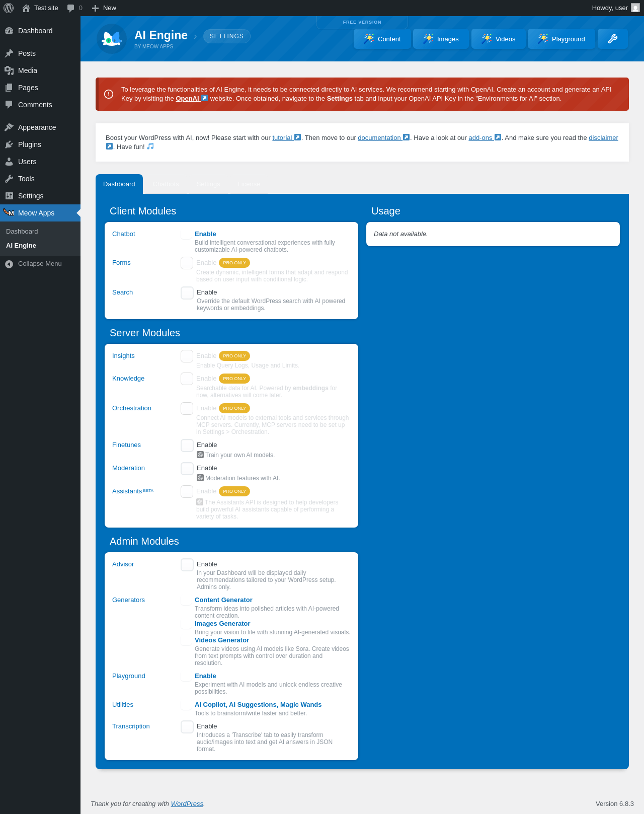Toggle the Knowledge checkbox
This screenshot has height=814, width=644.
[x=187, y=379]
